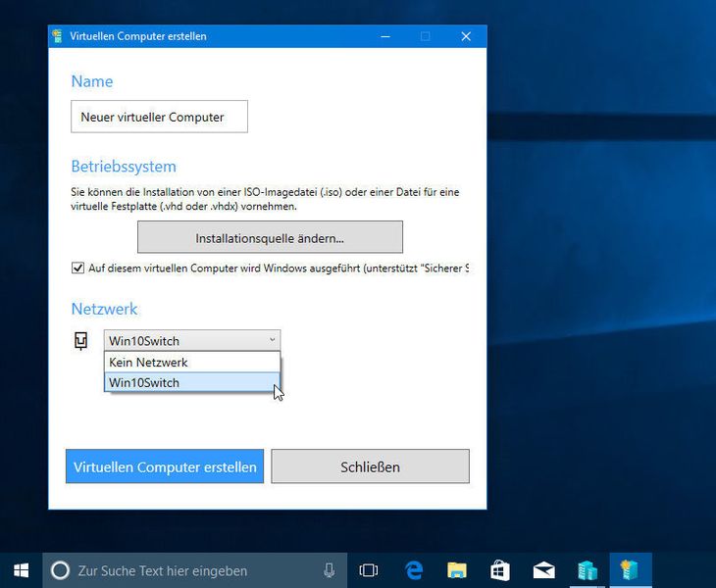Click the Netzwerk section heading
This screenshot has height=588, width=716.
[105, 309]
